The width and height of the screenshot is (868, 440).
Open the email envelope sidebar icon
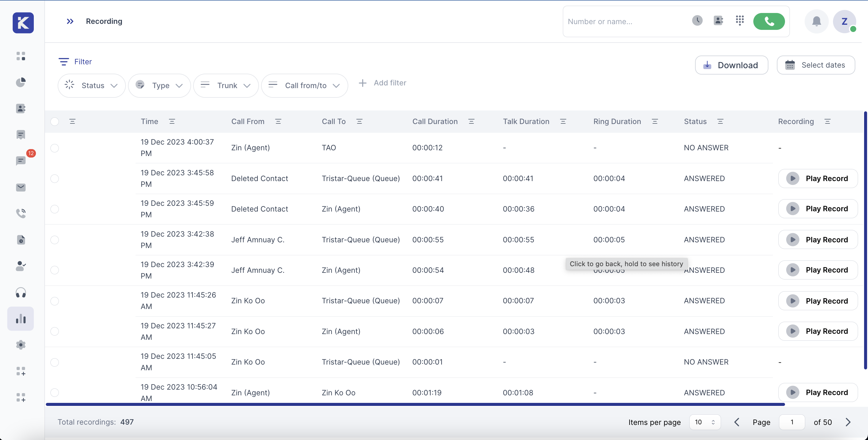tap(21, 187)
